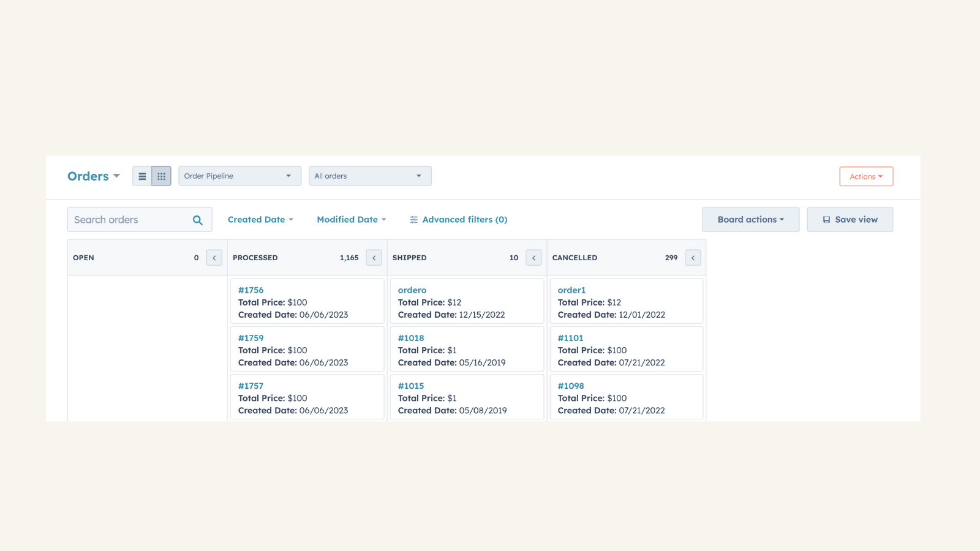Open the Orders object selector
The height and width of the screenshot is (551, 980).
(x=93, y=176)
